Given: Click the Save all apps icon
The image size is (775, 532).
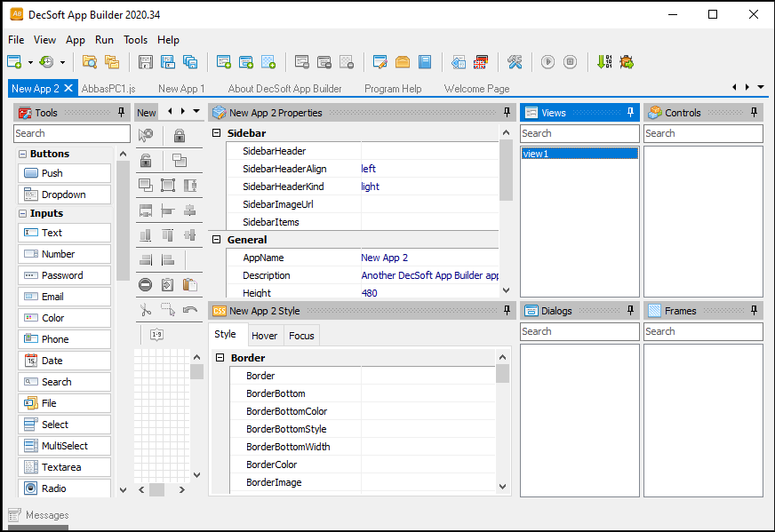Looking at the screenshot, I should coord(190,62).
